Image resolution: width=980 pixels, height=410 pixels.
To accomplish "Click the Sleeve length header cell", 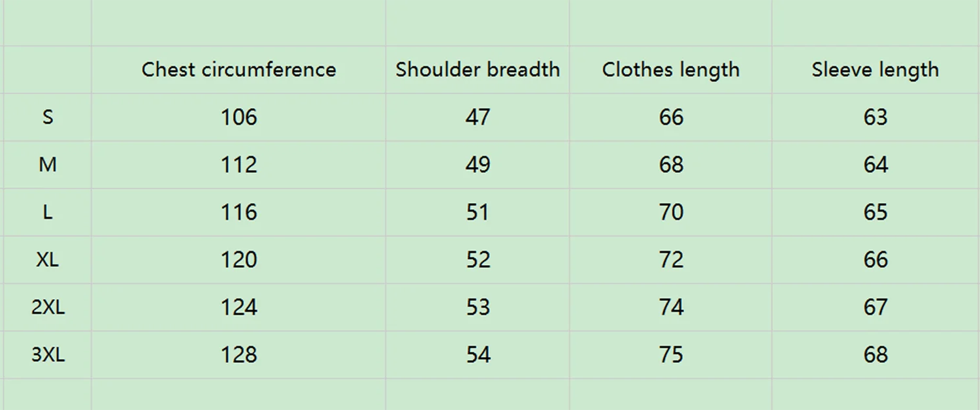I will [875, 70].
